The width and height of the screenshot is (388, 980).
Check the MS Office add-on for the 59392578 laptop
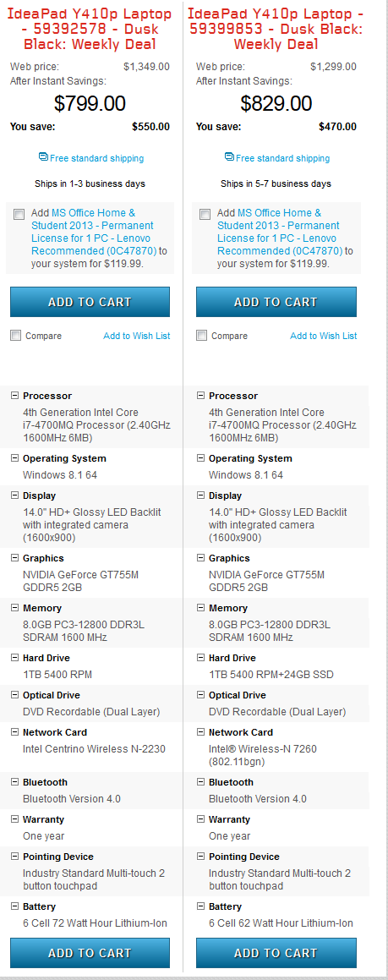tap(19, 215)
